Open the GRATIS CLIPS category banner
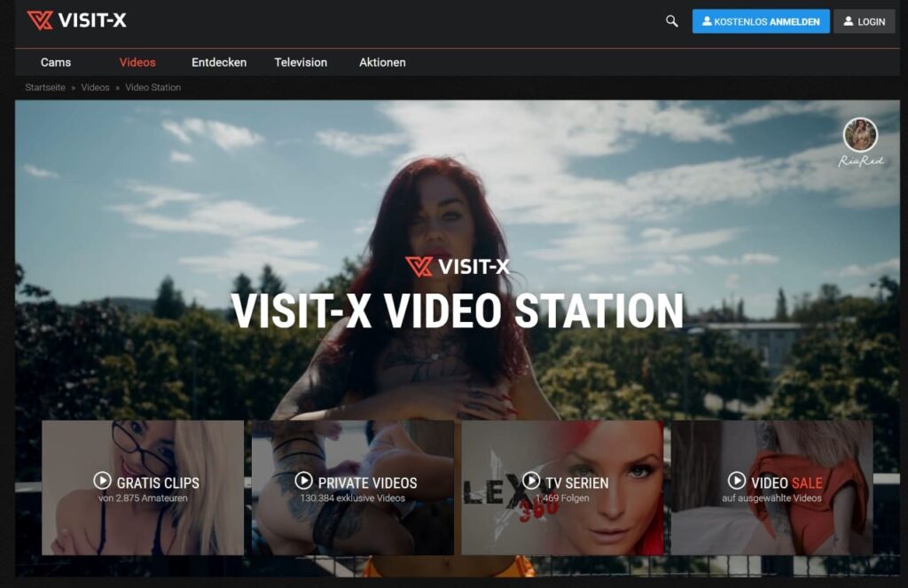The width and height of the screenshot is (908, 588). pos(142,489)
